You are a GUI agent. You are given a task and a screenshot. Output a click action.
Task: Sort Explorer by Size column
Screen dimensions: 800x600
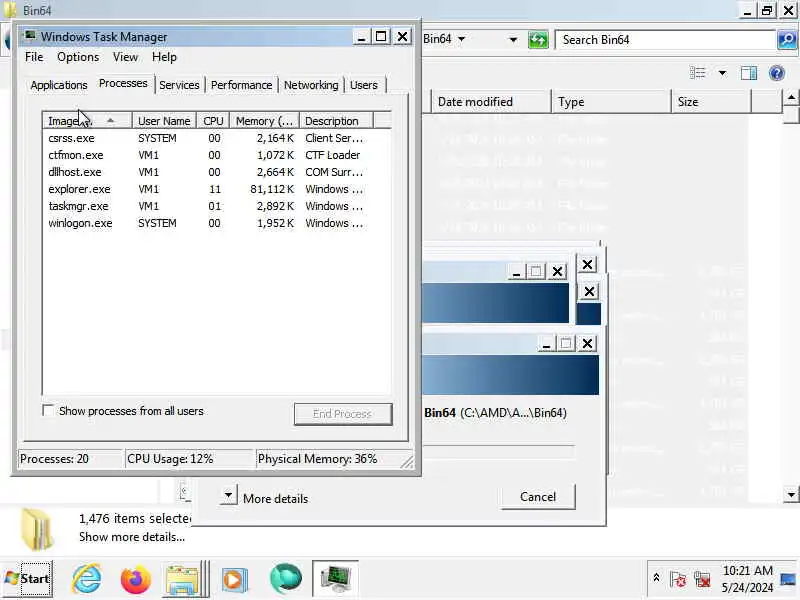(x=712, y=102)
